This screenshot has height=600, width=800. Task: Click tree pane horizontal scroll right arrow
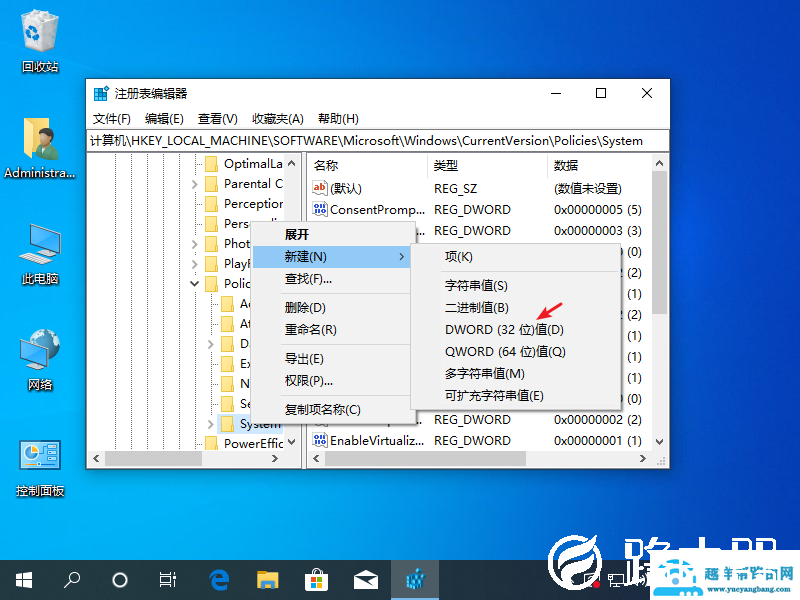[x=275, y=459]
